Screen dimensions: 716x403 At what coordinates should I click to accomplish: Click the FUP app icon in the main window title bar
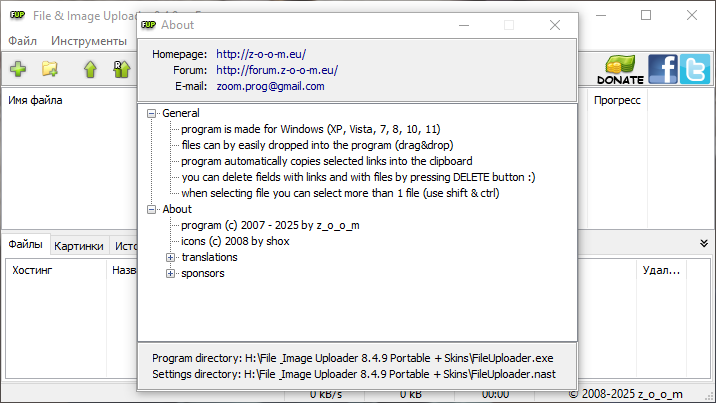coord(17,15)
